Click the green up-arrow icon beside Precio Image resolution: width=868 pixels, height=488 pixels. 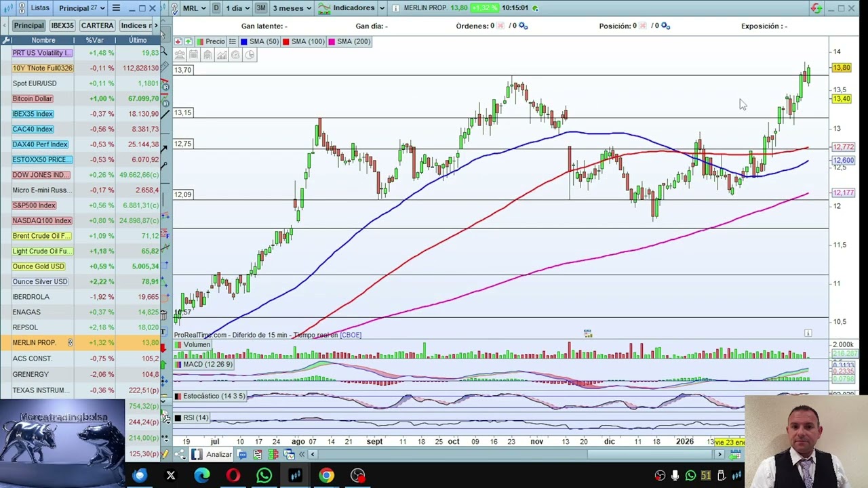[x=188, y=41]
